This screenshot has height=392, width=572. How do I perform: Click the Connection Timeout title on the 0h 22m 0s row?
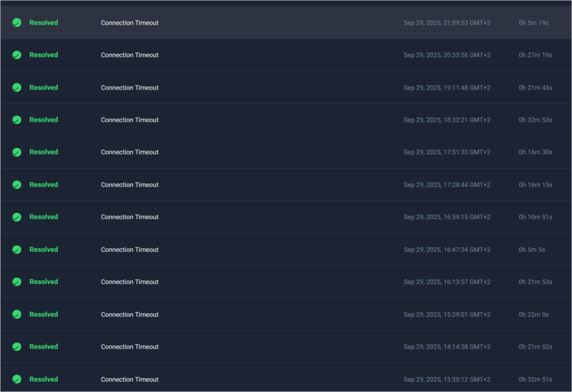pos(130,315)
